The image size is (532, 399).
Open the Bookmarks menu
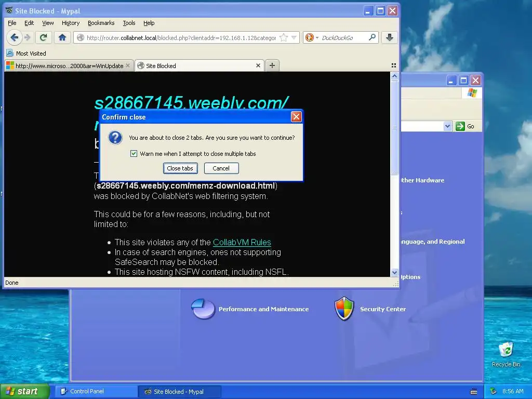tap(101, 23)
